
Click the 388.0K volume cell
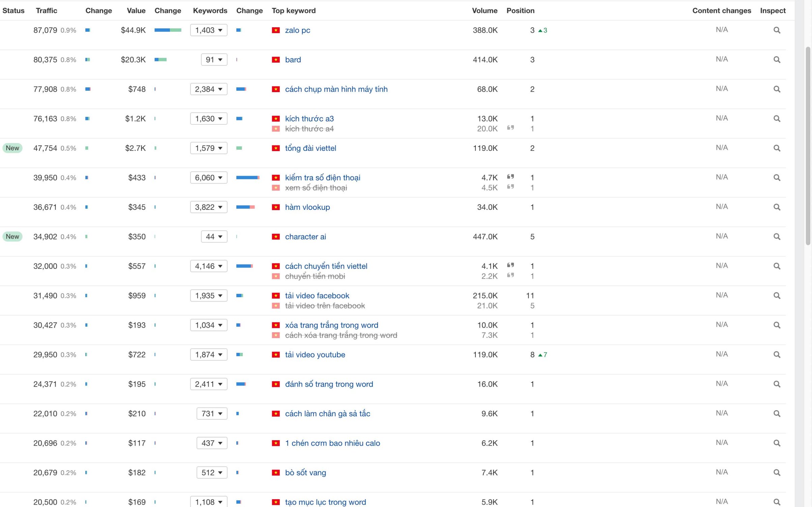[485, 30]
